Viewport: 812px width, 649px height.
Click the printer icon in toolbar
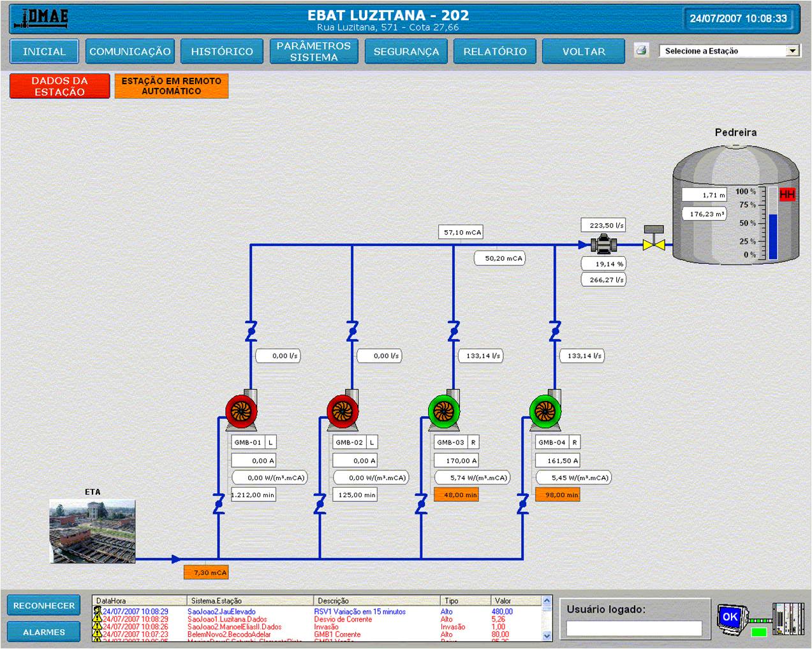642,50
